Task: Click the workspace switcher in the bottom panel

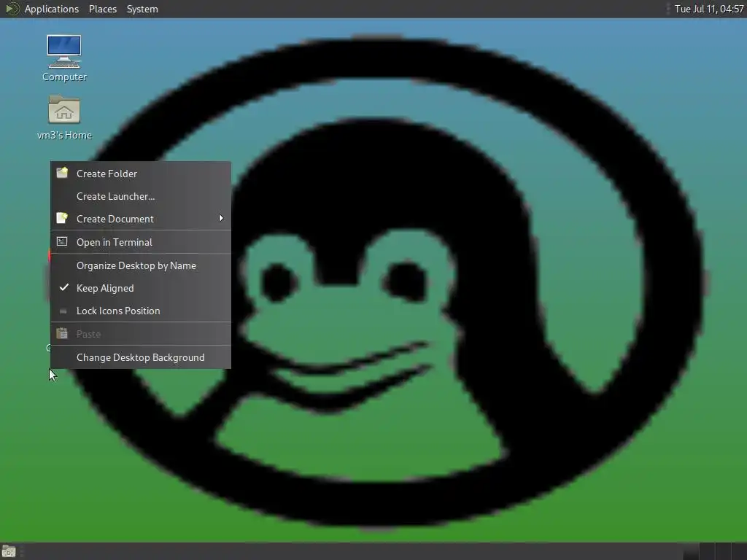Action: coord(715,551)
